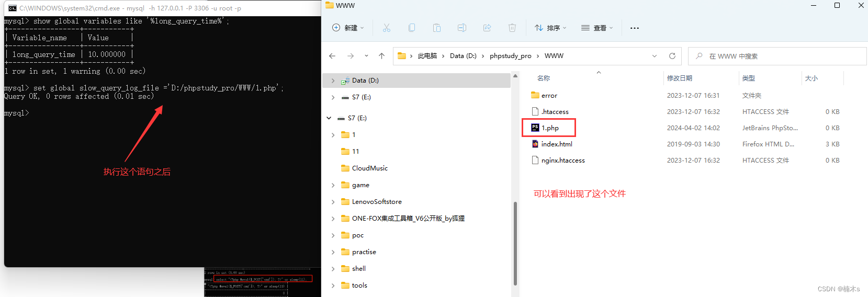Sort by 类型 column header
868x297 pixels.
(x=748, y=78)
